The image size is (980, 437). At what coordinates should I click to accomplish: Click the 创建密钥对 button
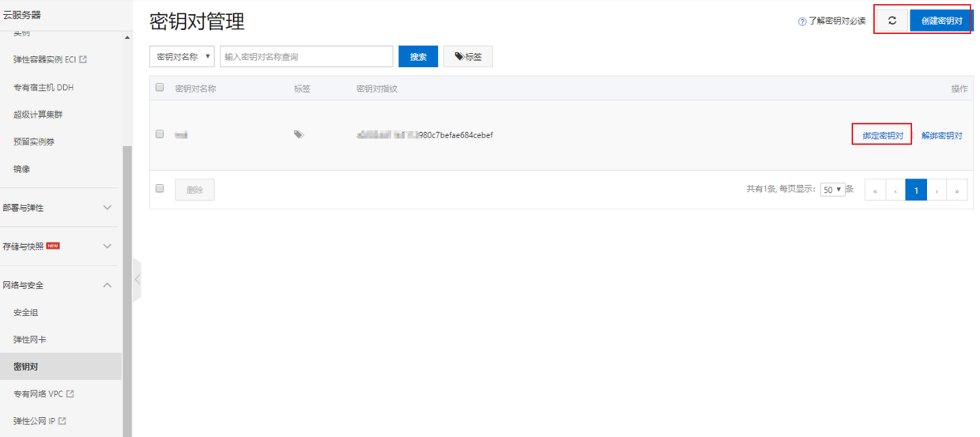pos(941,21)
